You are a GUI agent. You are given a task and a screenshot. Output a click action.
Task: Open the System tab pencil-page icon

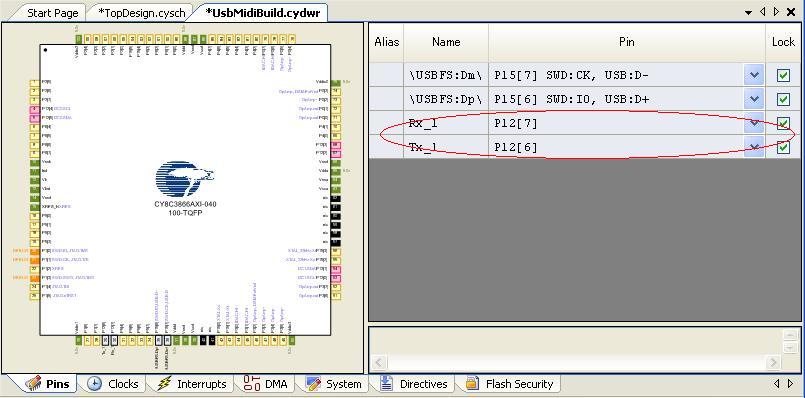click(313, 384)
